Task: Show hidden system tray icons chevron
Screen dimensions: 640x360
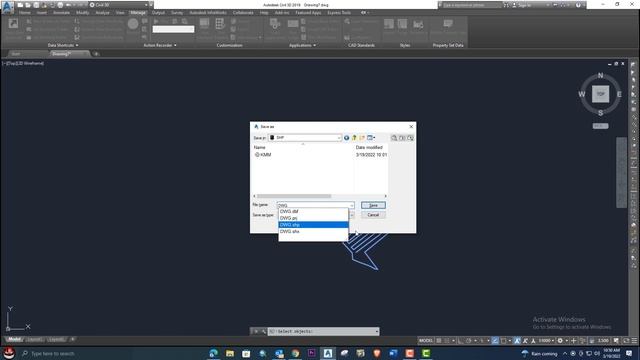Action: pyautogui.click(x=565, y=353)
